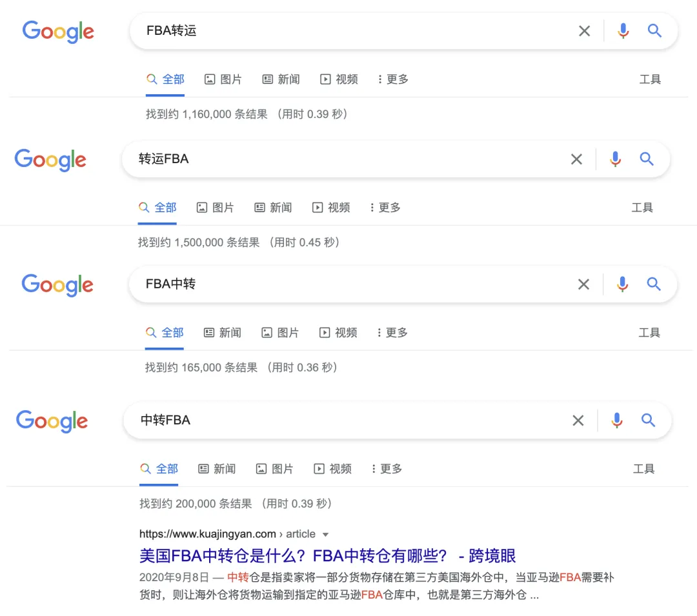Screen dimensions: 697x616
Task: Click the Google logo beside the FBA转运 search
Action: pos(58,32)
